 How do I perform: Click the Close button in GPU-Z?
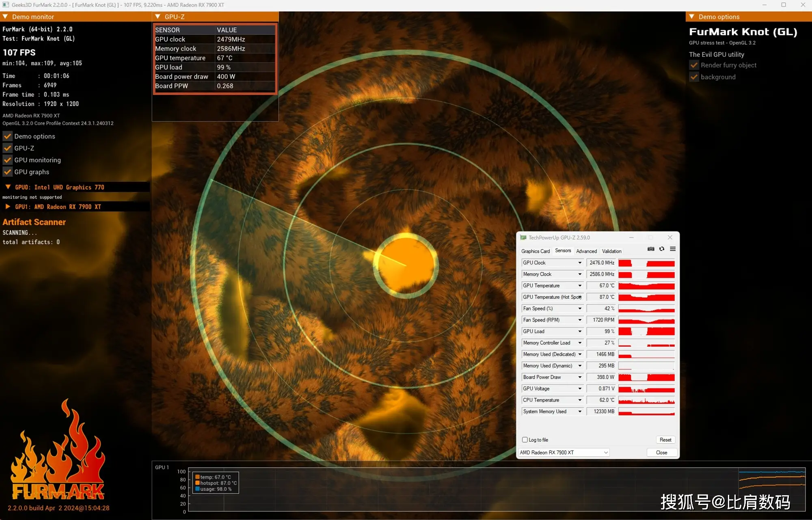(x=661, y=453)
